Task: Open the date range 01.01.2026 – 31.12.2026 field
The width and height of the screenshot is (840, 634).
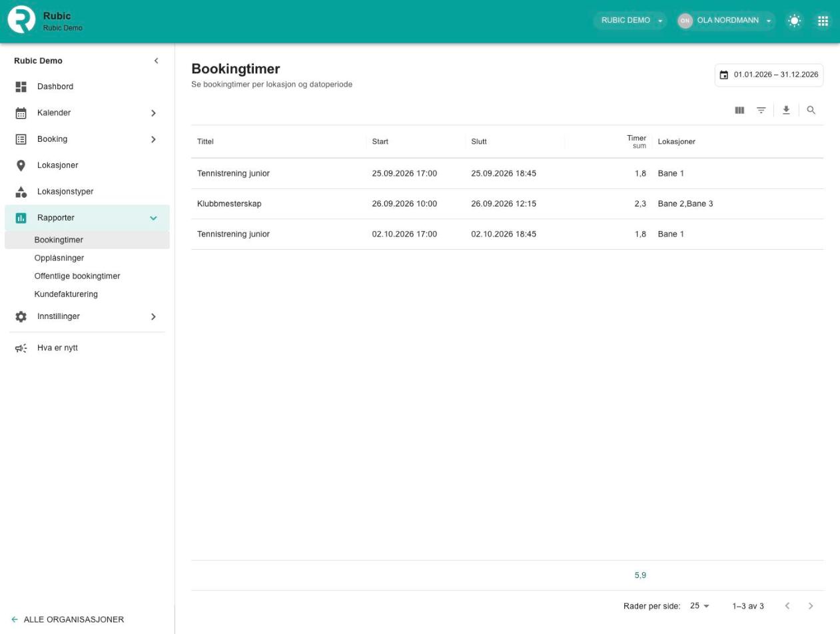Action: coord(769,75)
